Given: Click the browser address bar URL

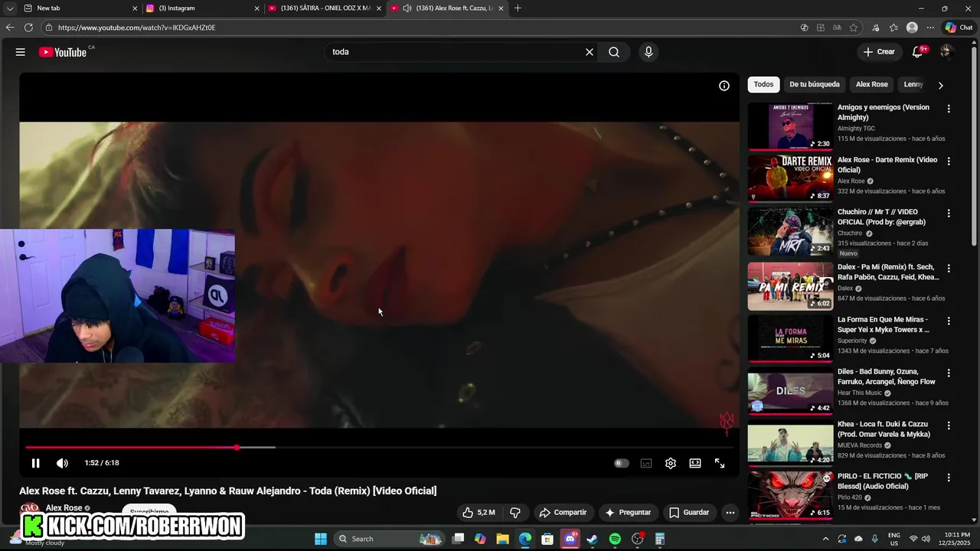Looking at the screenshot, I should click(x=136, y=28).
